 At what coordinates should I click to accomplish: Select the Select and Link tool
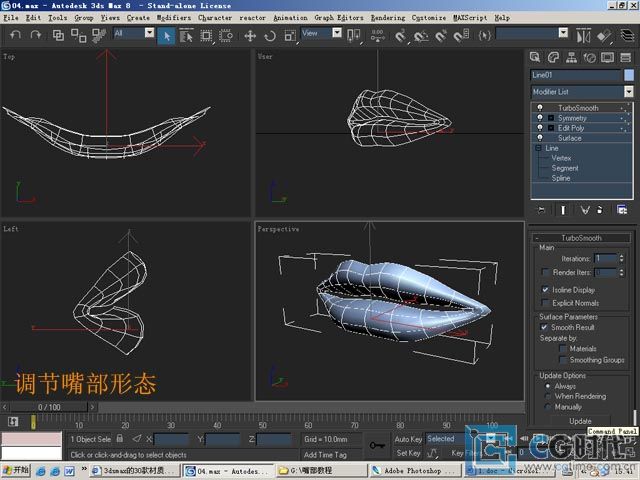(58, 36)
